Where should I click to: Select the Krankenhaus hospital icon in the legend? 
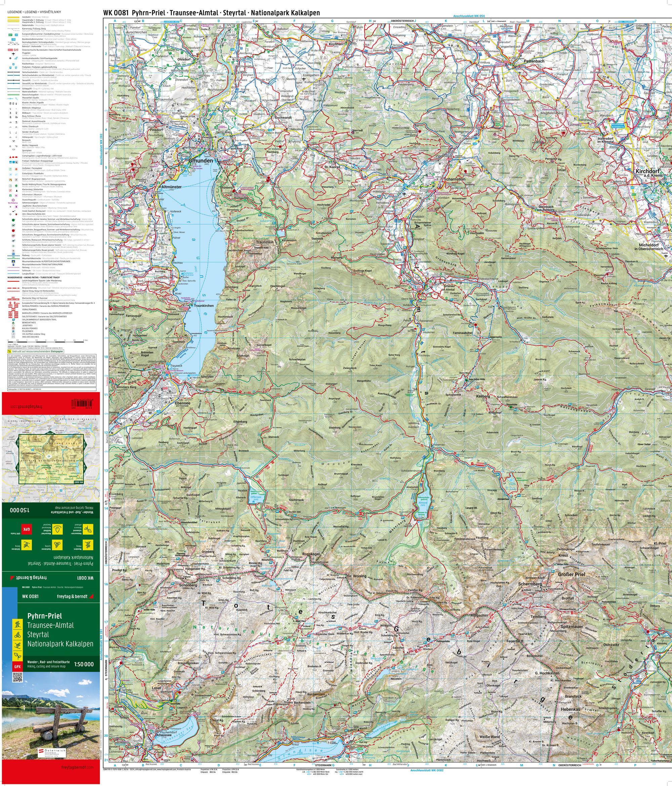[14, 64]
